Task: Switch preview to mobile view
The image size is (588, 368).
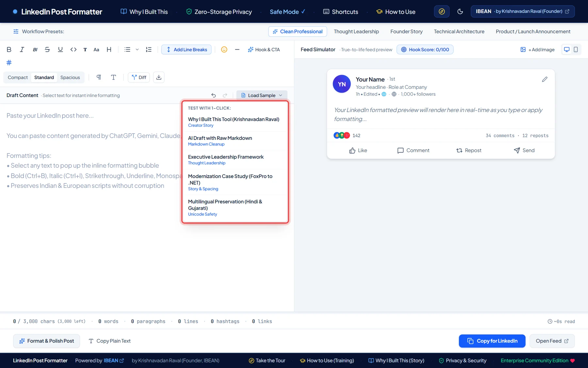Action: click(x=576, y=50)
